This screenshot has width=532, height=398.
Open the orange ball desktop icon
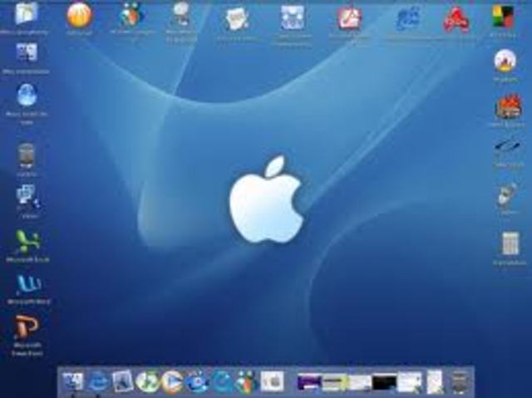click(x=80, y=15)
